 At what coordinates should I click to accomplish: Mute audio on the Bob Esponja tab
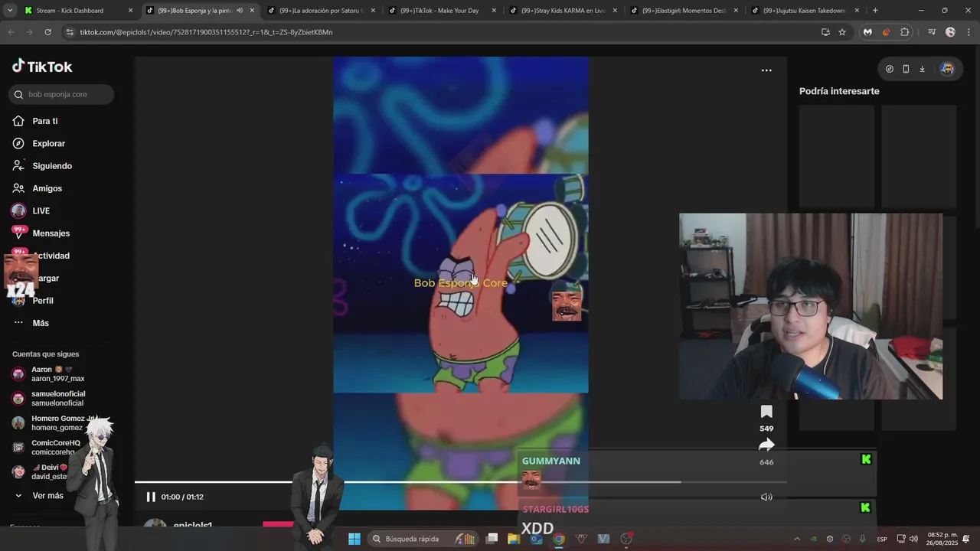click(x=240, y=11)
